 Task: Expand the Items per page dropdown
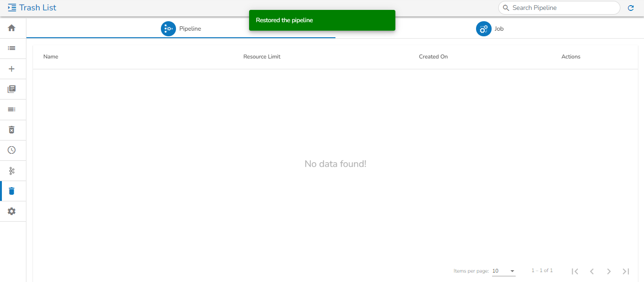503,271
